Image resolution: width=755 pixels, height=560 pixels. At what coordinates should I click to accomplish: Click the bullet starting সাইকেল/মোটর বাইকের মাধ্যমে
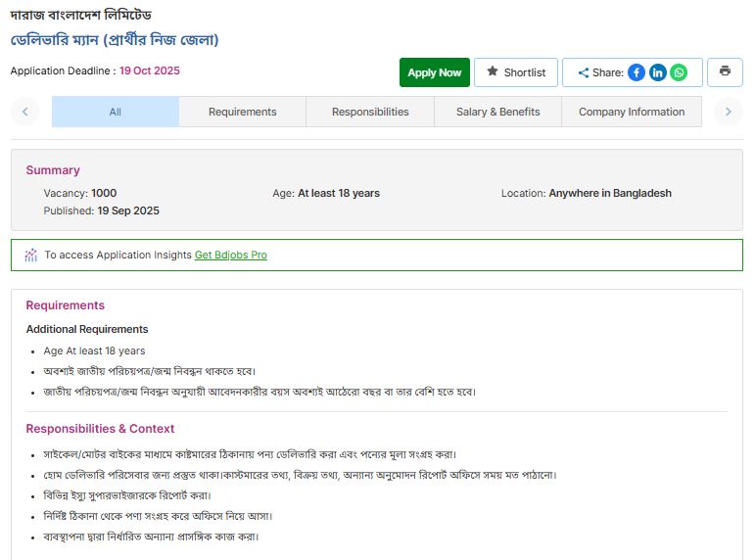250,454
